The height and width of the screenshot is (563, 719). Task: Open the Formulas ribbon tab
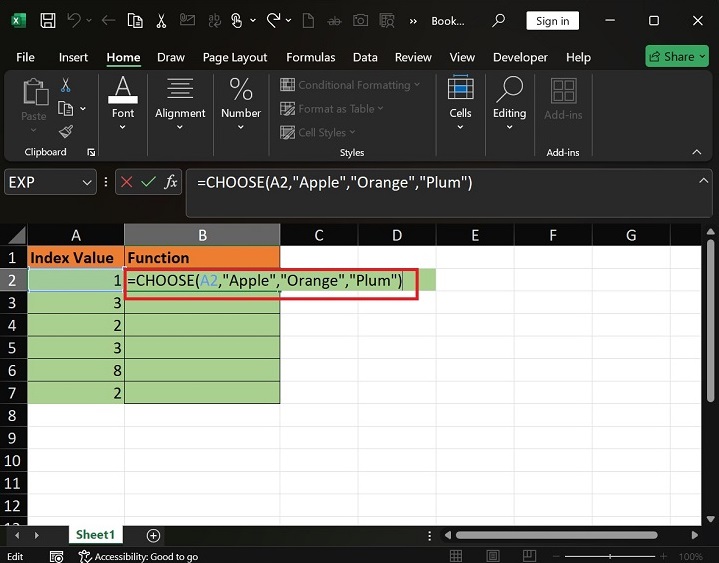coord(309,57)
